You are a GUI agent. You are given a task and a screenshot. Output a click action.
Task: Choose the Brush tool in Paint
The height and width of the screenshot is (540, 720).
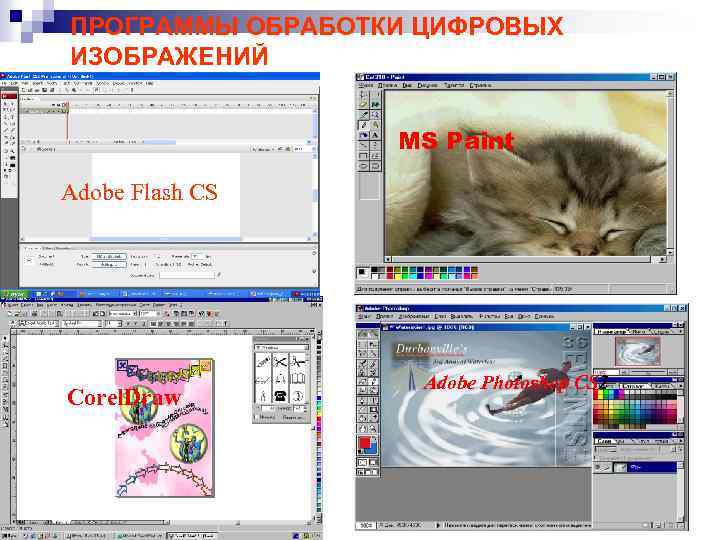pos(375,125)
